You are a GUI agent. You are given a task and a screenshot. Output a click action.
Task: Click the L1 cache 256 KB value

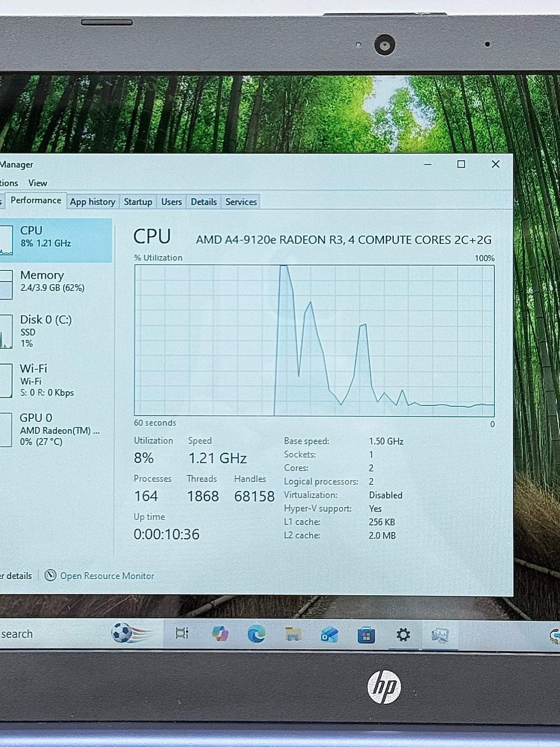[x=382, y=522]
